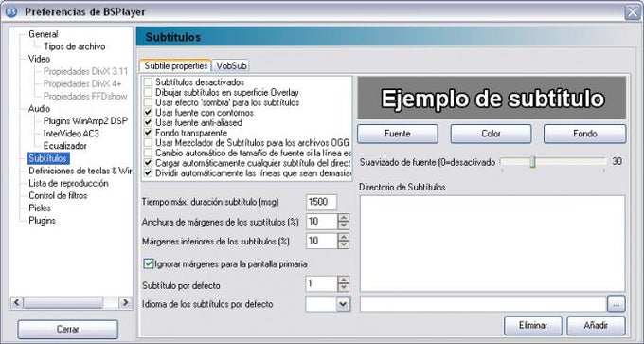Click the tree's horizontal scrollbar thumb
This screenshot has width=644, height=344.
(63, 303)
